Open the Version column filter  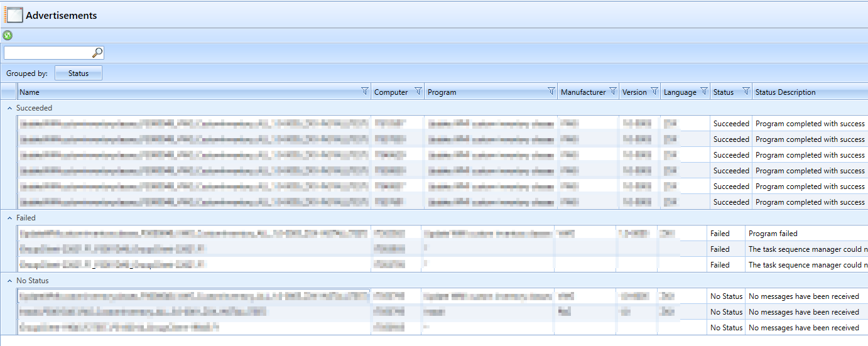tap(654, 92)
